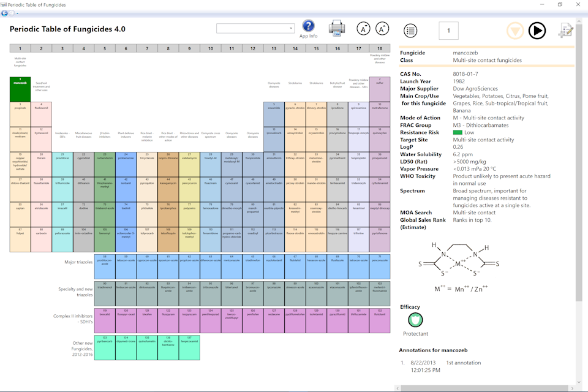Select the pyribencarb cell
The image size is (588, 392).
tap(105, 347)
